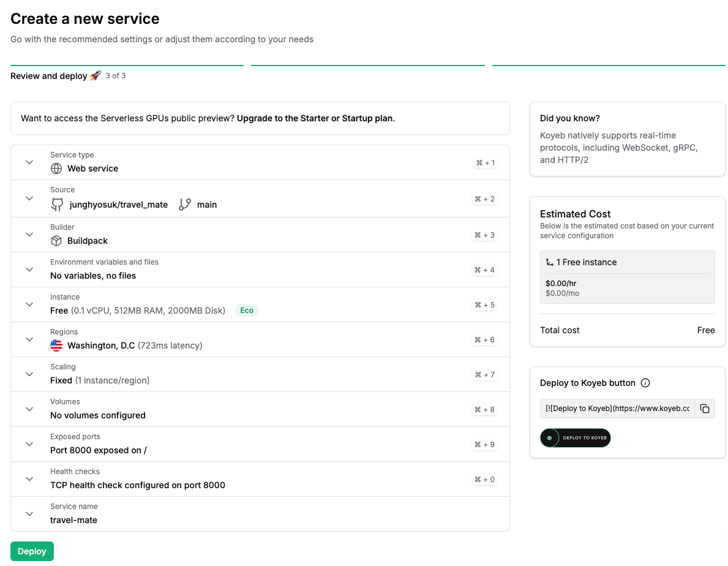Viewport: 728px width, 566px height.
Task: Click the main branch name
Action: click(x=207, y=205)
